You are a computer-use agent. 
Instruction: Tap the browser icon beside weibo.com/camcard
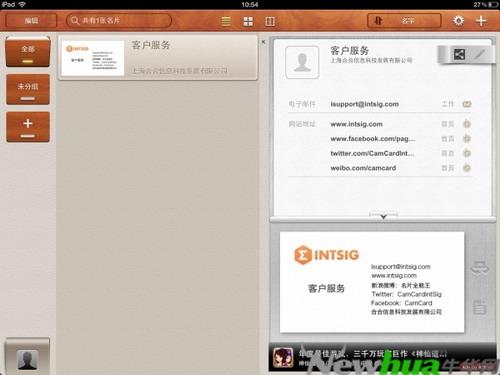click(467, 168)
